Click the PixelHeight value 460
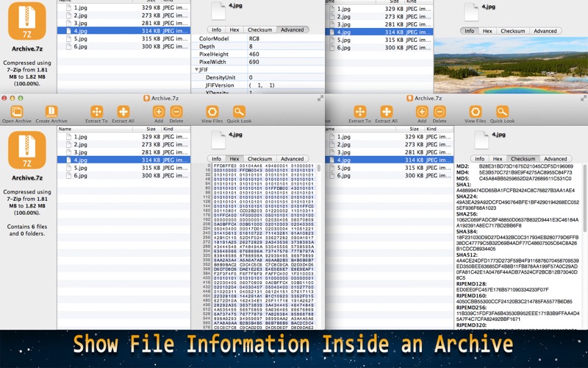Viewport: 588px width, 368px height. (x=254, y=54)
